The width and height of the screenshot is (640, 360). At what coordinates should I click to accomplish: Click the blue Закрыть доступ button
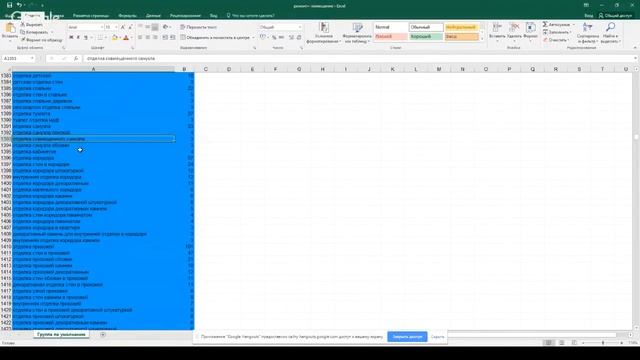[407, 337]
